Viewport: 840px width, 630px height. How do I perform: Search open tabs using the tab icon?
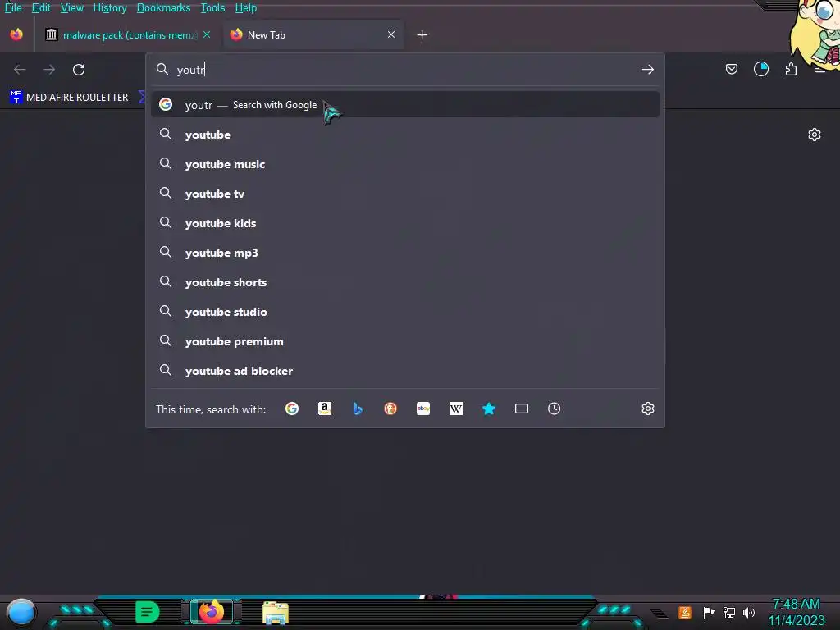tap(522, 409)
